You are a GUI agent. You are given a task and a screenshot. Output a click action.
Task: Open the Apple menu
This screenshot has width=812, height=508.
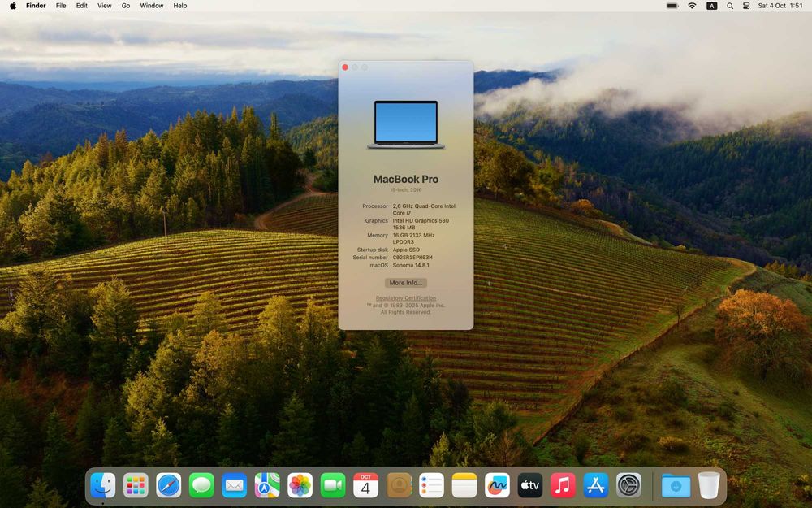(13, 6)
